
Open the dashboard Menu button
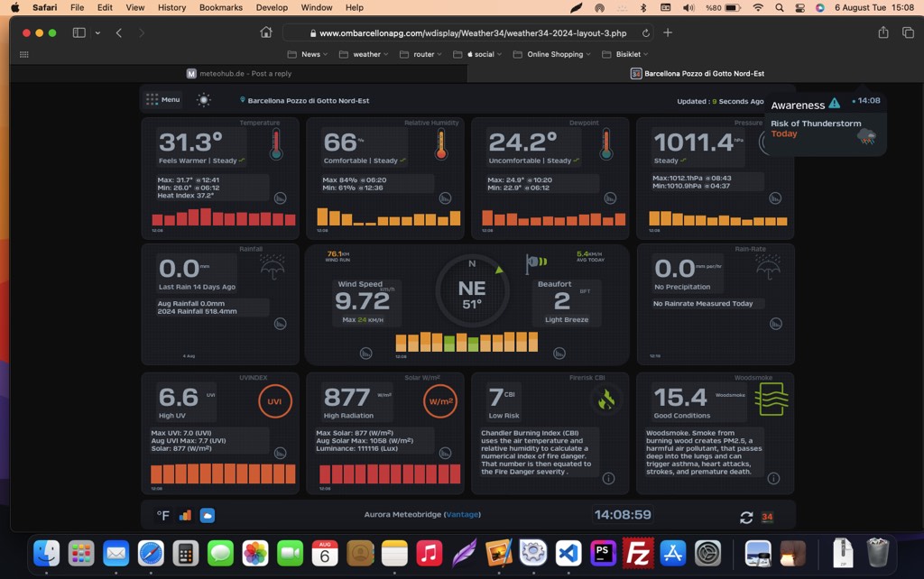[162, 100]
